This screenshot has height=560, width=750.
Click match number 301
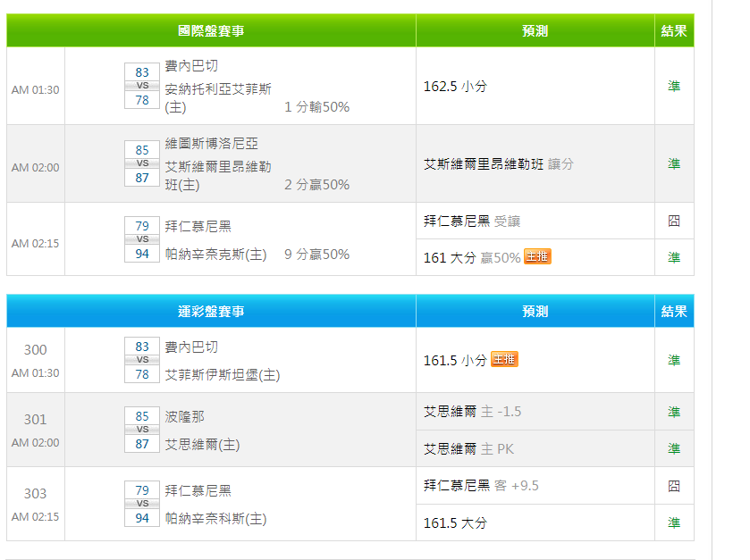point(36,420)
